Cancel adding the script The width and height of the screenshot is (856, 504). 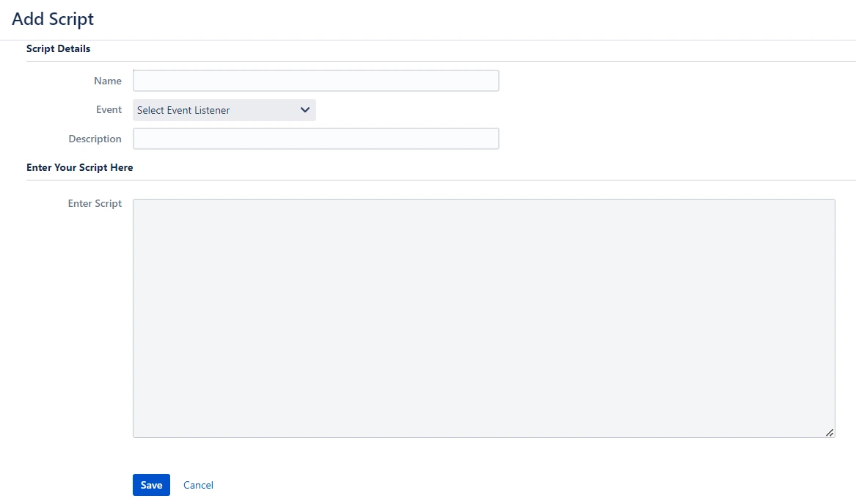pyautogui.click(x=198, y=485)
